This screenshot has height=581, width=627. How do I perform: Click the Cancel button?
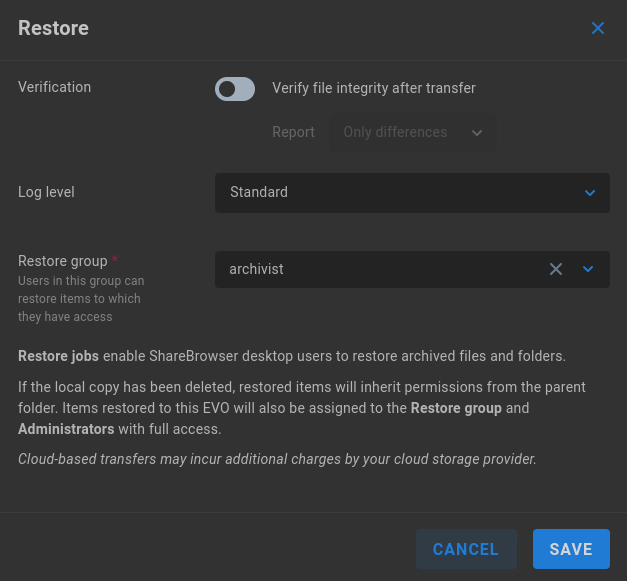466,549
